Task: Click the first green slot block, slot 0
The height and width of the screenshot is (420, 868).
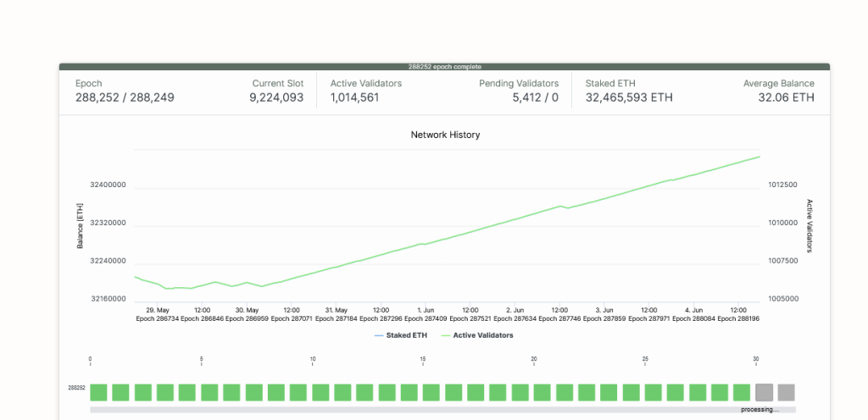Action: coord(98,392)
